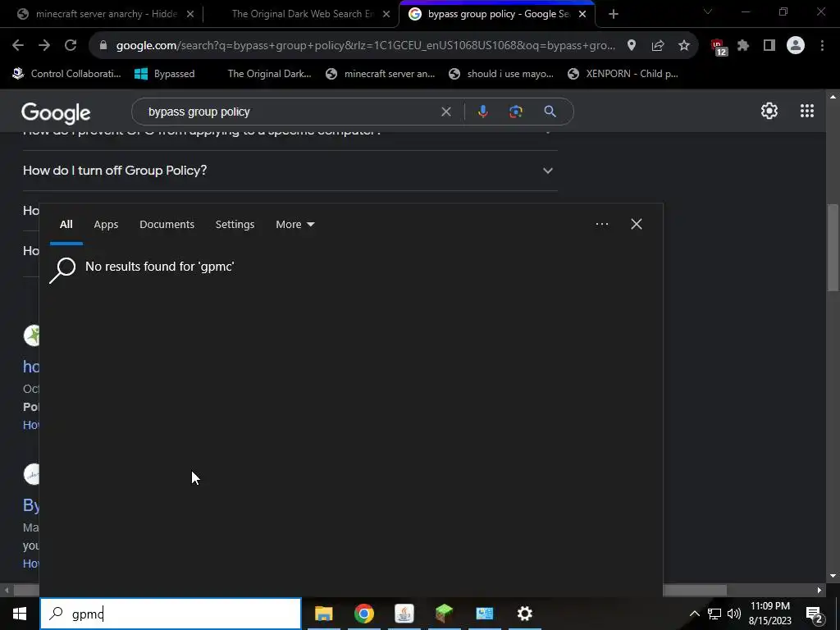Open tab search chevron in Chrome title bar

(708, 11)
